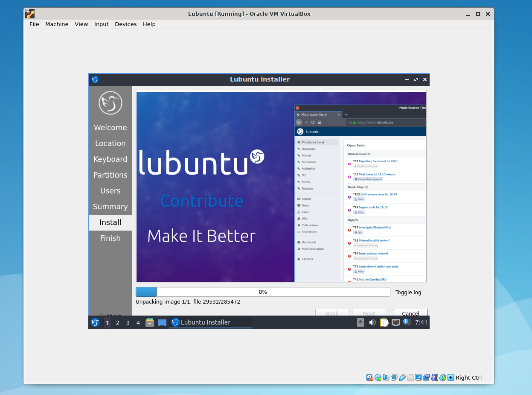Click the taskbar clock showing 7:41
The width and height of the screenshot is (532, 395).
click(x=421, y=322)
